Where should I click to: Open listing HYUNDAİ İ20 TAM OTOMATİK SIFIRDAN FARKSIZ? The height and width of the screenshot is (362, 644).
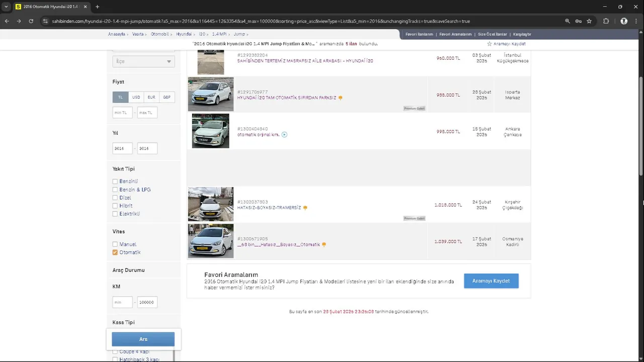point(287,98)
